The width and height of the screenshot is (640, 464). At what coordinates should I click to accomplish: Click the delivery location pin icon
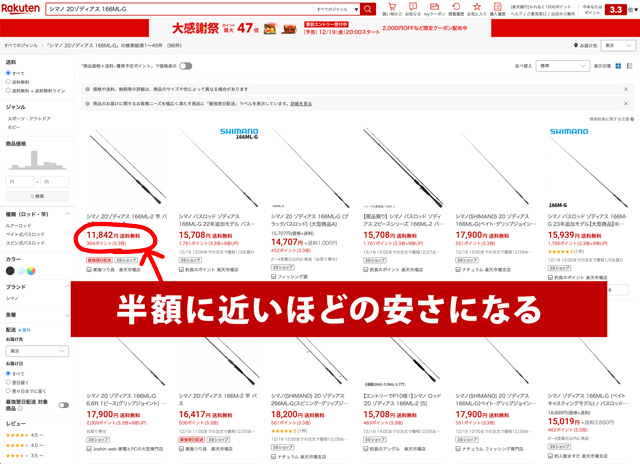pos(576,45)
